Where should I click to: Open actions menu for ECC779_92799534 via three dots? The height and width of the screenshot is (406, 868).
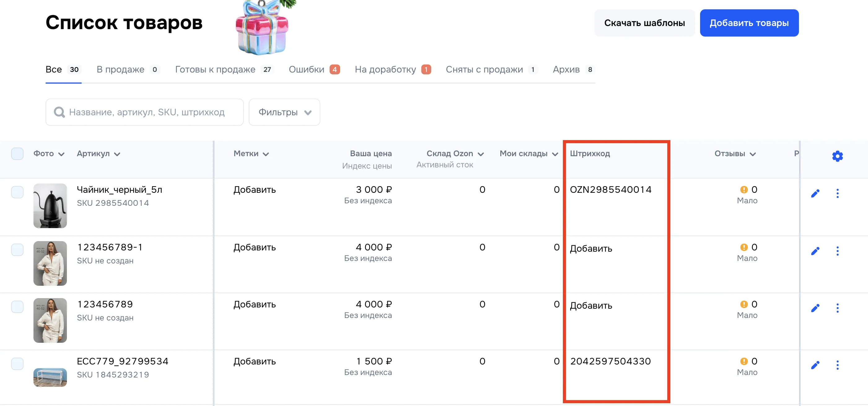[x=838, y=365]
